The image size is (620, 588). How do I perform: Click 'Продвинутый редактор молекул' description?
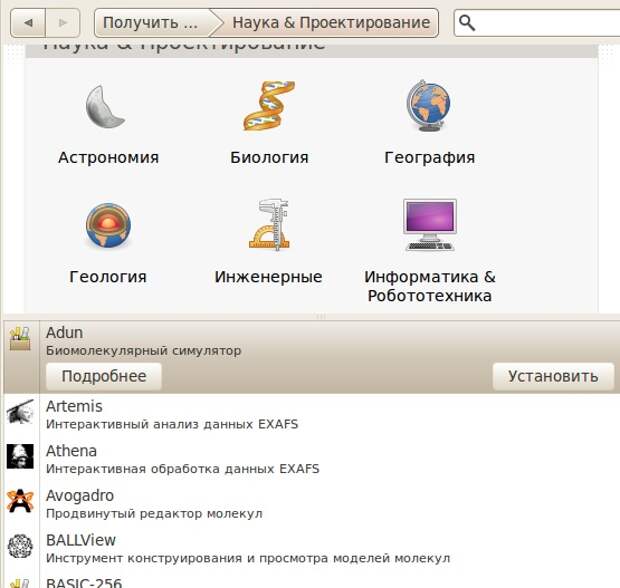click(154, 514)
